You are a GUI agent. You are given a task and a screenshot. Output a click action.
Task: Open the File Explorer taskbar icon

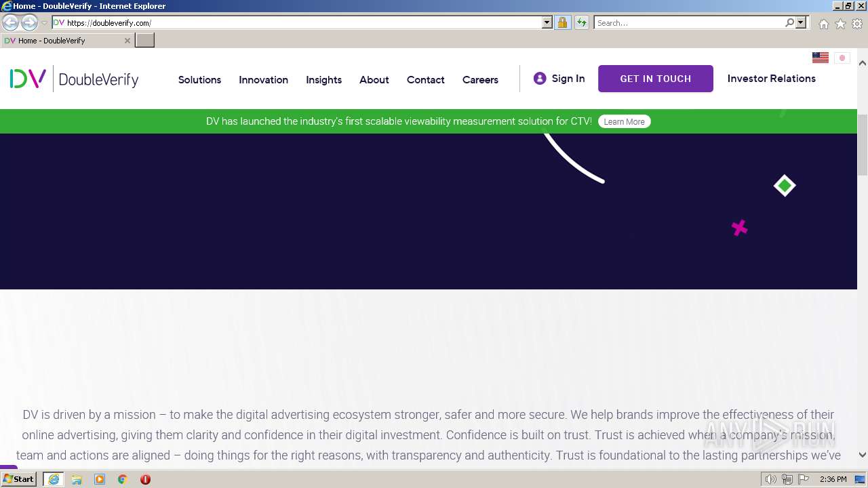[77, 479]
